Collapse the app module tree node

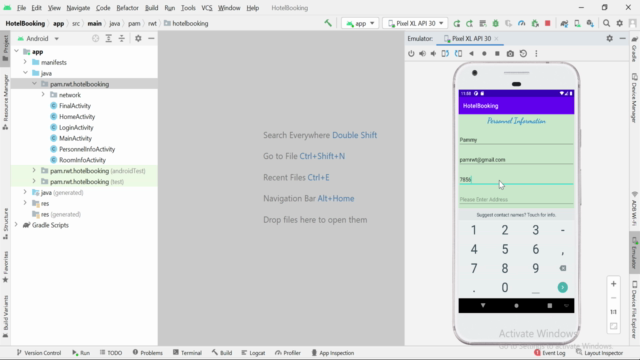pyautogui.click(x=17, y=51)
